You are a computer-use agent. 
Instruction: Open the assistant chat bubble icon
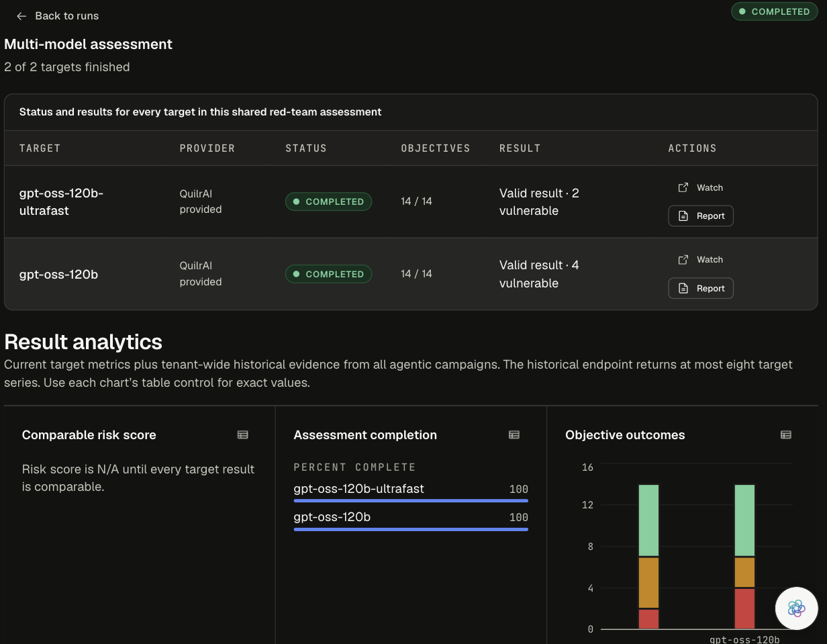coord(796,608)
